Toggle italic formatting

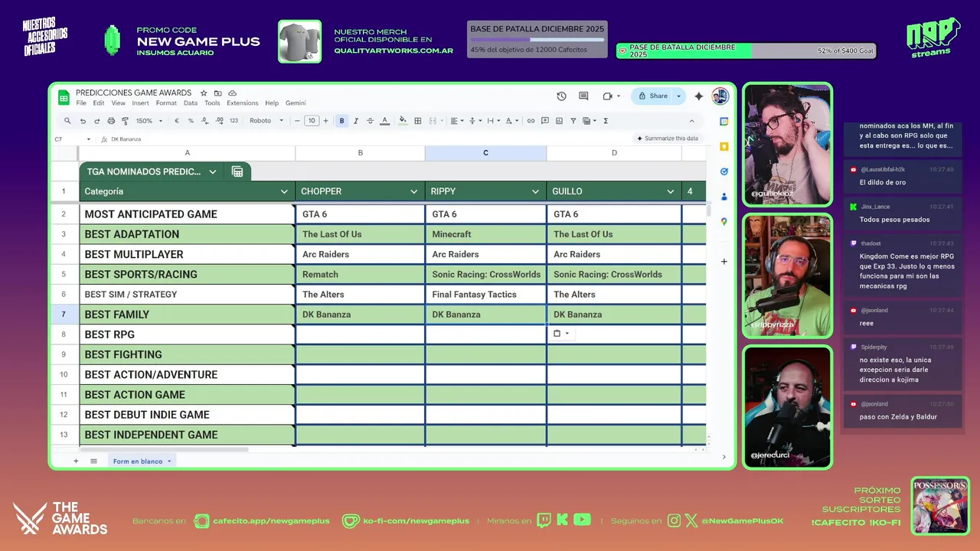[x=356, y=121]
